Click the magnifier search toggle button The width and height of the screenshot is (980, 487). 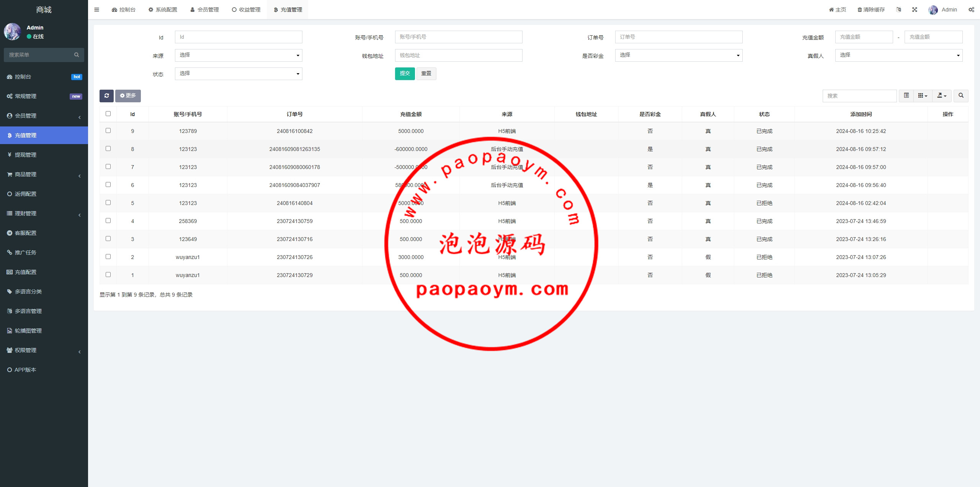coord(961,96)
